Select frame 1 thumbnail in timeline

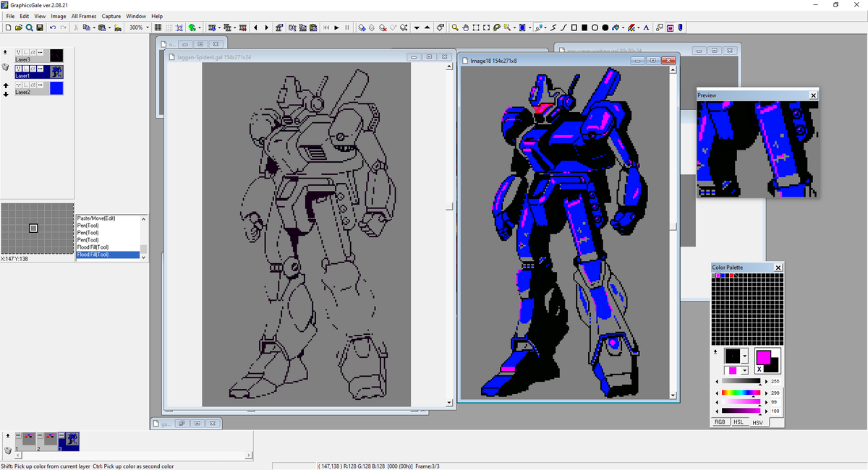(x=25, y=440)
